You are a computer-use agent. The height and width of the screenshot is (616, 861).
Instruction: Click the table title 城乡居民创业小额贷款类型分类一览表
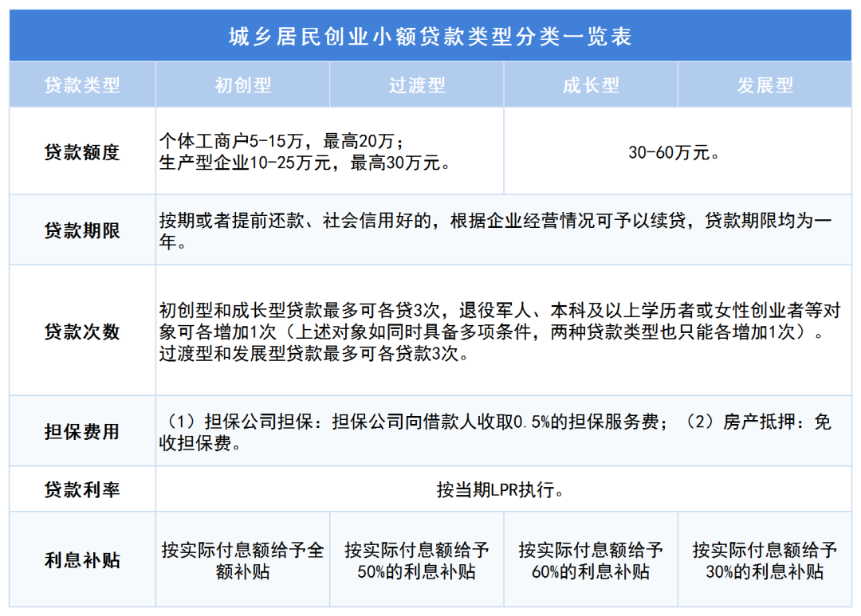pyautogui.click(x=430, y=37)
